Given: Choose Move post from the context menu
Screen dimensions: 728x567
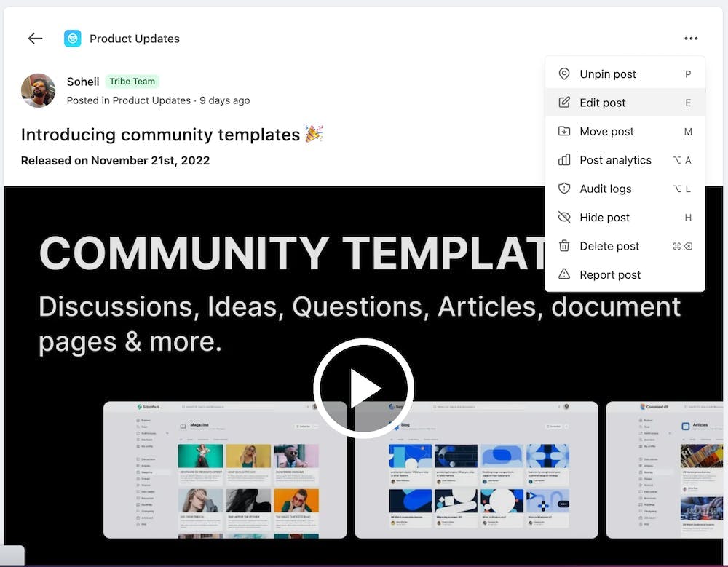Looking at the screenshot, I should point(606,131).
